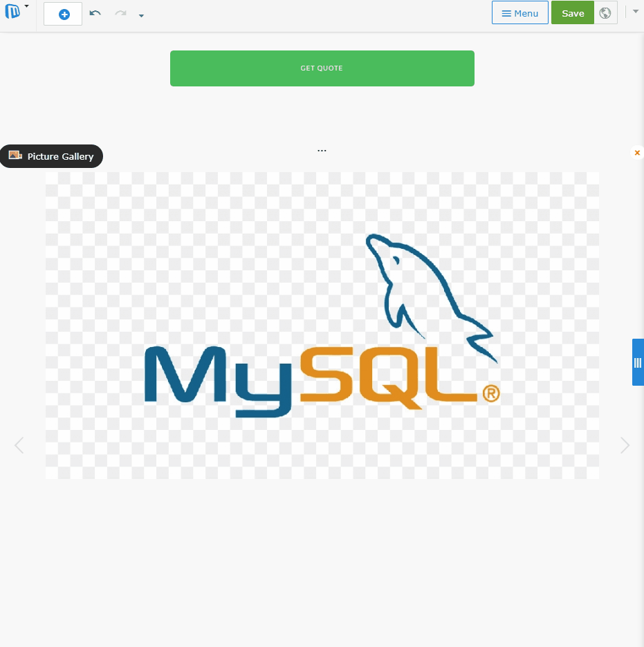
Task: Click the three-dots block options handle
Action: [322, 151]
